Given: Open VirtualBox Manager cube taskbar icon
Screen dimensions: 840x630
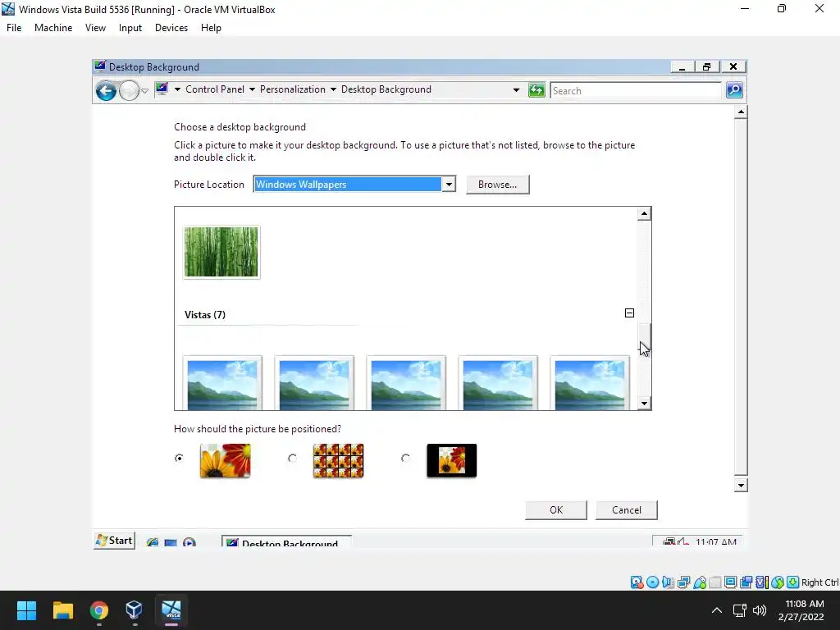Looking at the screenshot, I should pyautogui.click(x=134, y=610).
